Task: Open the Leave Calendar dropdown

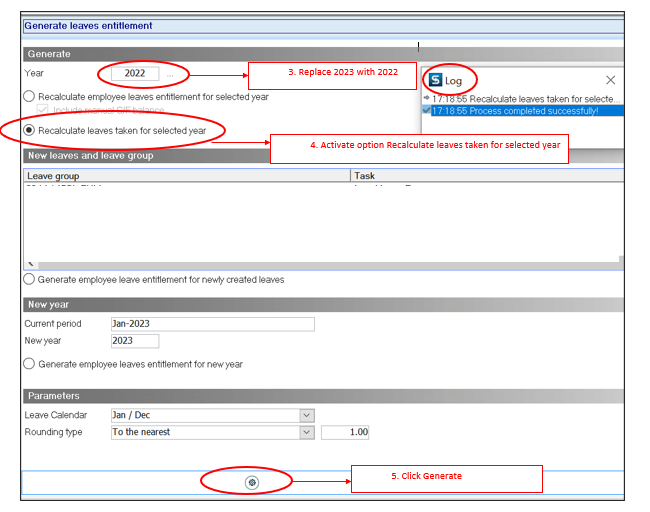Action: (x=307, y=415)
